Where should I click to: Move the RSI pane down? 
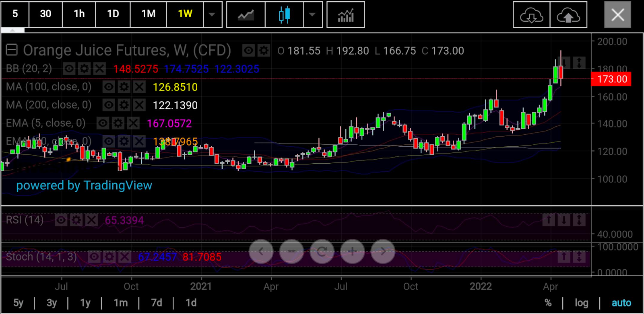coord(564,220)
